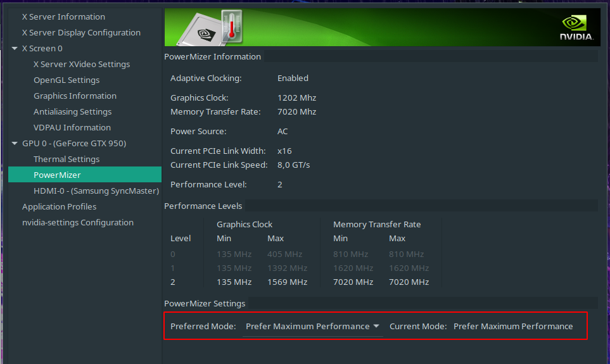Click the 1620 MHz level 1 memory min
This screenshot has height=364, width=610.
pos(353,268)
